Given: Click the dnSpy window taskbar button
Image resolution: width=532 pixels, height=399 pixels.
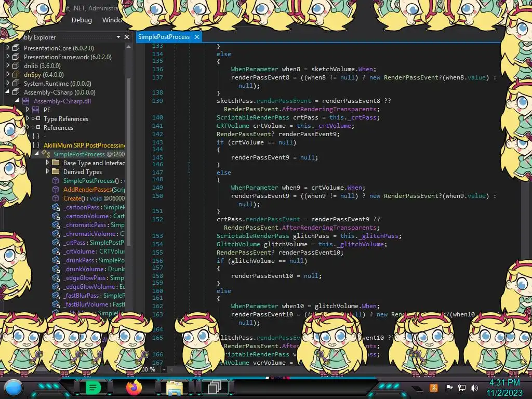Looking at the screenshot, I should (215, 388).
